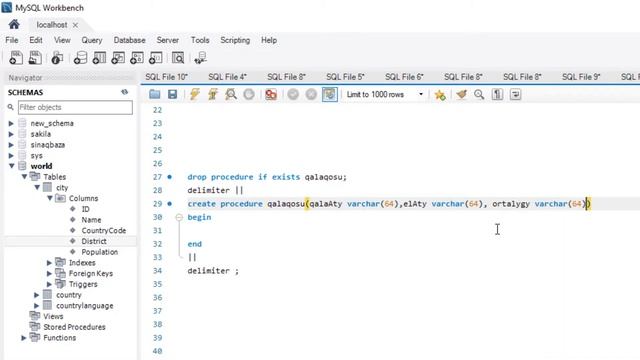Open the Scripting menu
This screenshot has width=640, height=360.
pos(235,40)
